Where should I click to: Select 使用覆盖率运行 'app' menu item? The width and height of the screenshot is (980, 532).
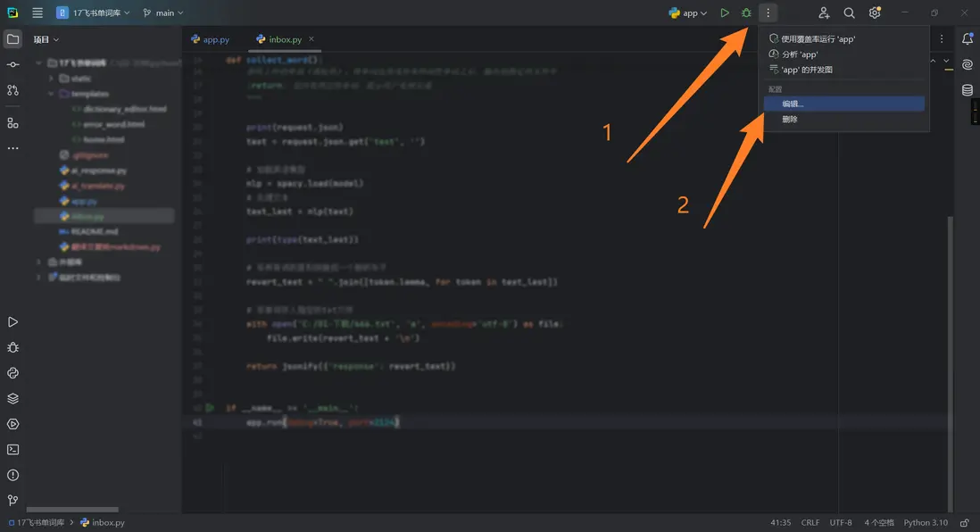[x=843, y=38]
